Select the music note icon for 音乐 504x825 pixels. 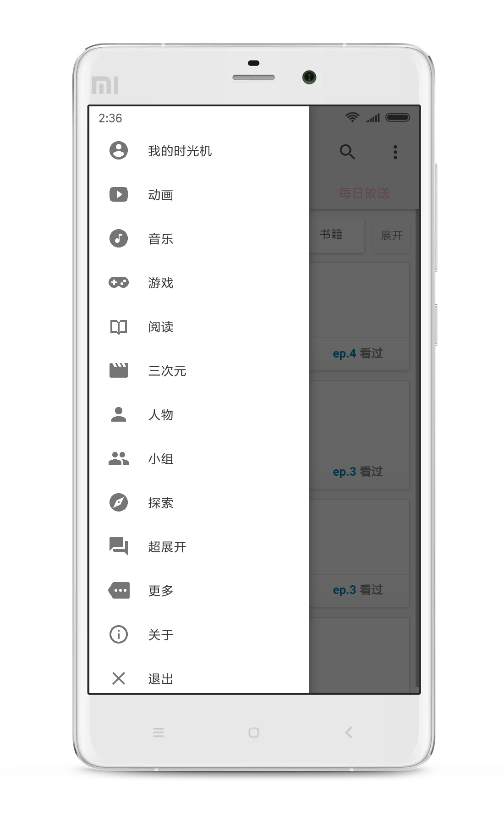click(x=119, y=238)
